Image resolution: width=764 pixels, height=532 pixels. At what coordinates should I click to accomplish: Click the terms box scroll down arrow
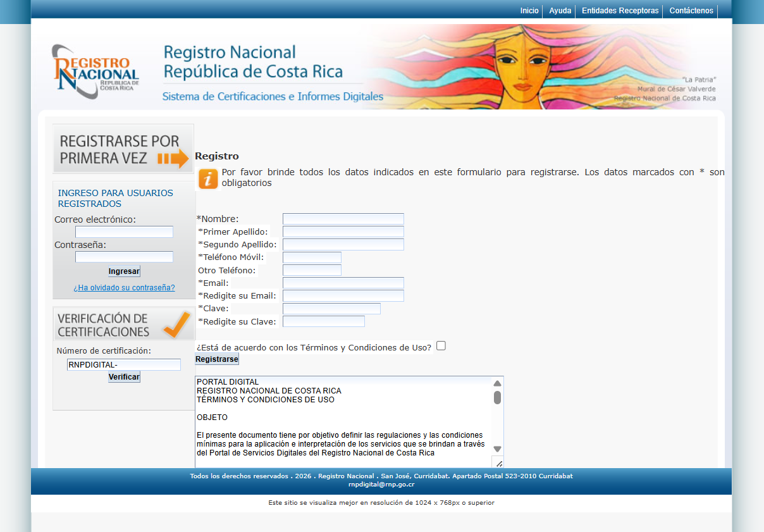coord(498,449)
